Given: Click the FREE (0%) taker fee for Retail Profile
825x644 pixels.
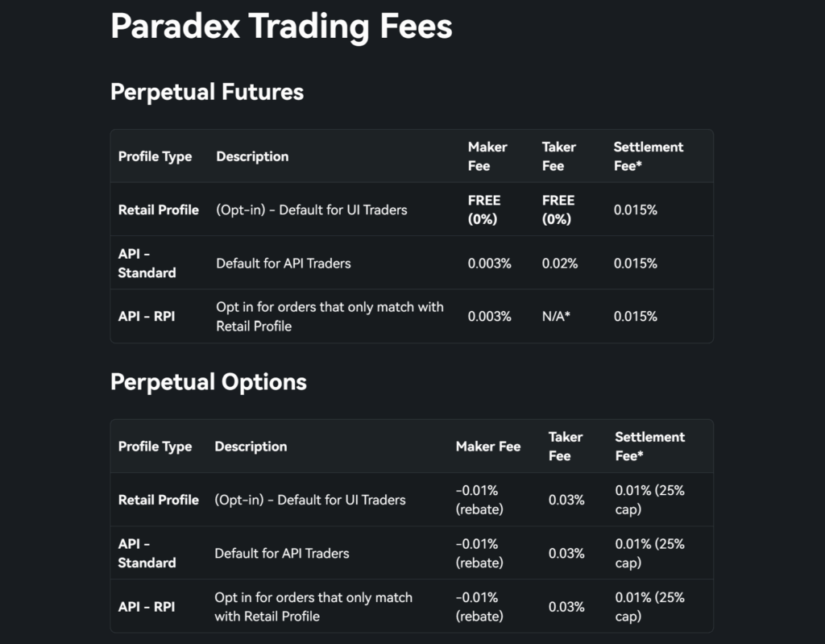Looking at the screenshot, I should tap(558, 210).
